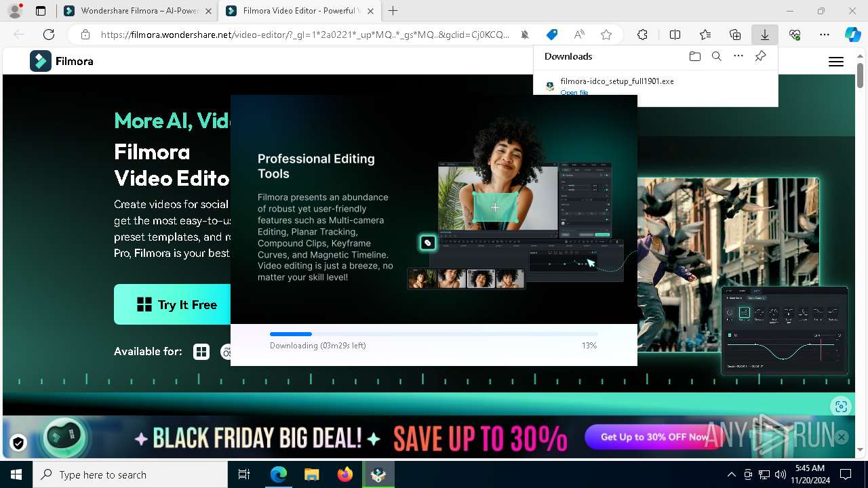Click the filmora.wondershare.net address bar
This screenshot has height=488, width=868.
tap(305, 35)
